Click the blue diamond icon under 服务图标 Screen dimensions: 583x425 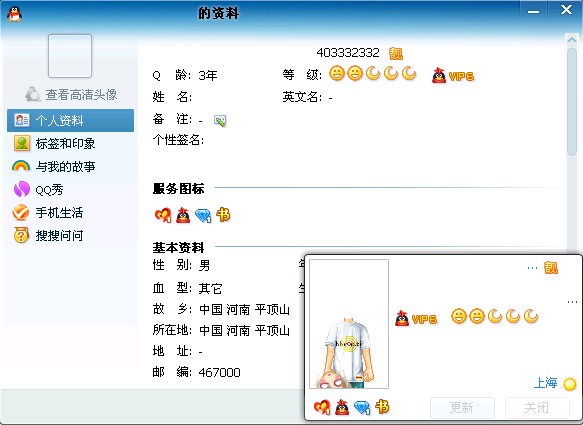click(x=203, y=215)
